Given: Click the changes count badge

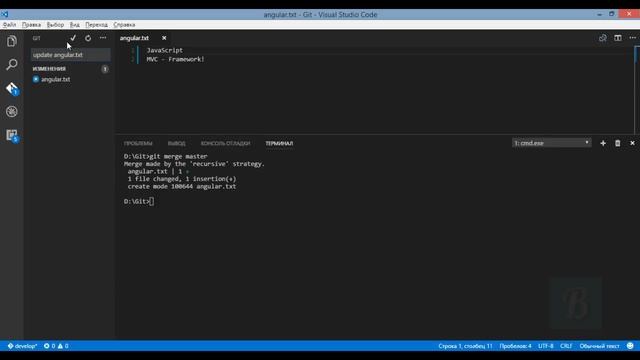Looking at the screenshot, I should click(105, 69).
